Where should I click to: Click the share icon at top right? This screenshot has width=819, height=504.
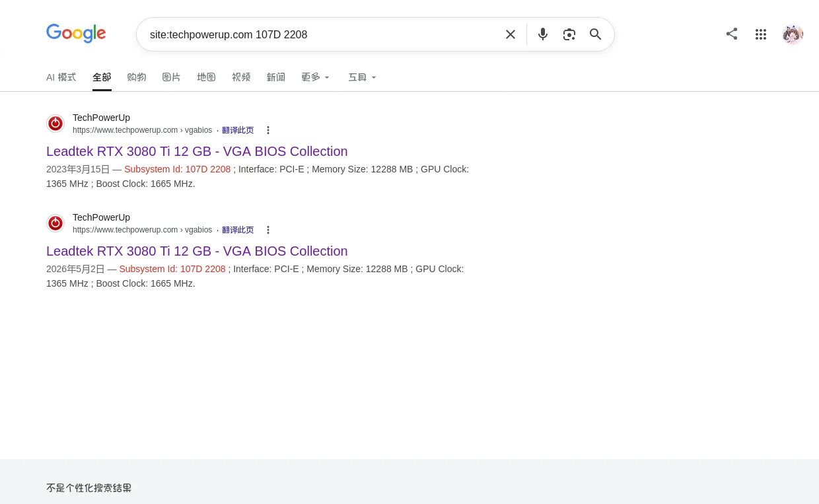coord(732,34)
